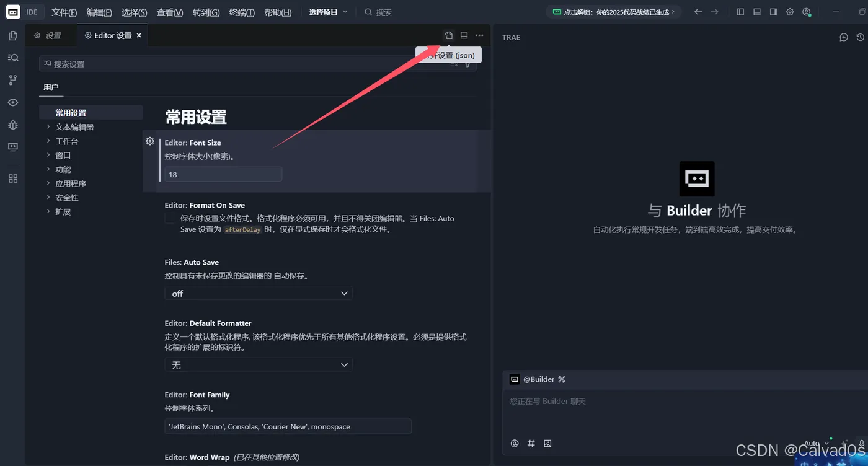Click the @ mention icon in chat
The image size is (868, 466).
coord(515,443)
